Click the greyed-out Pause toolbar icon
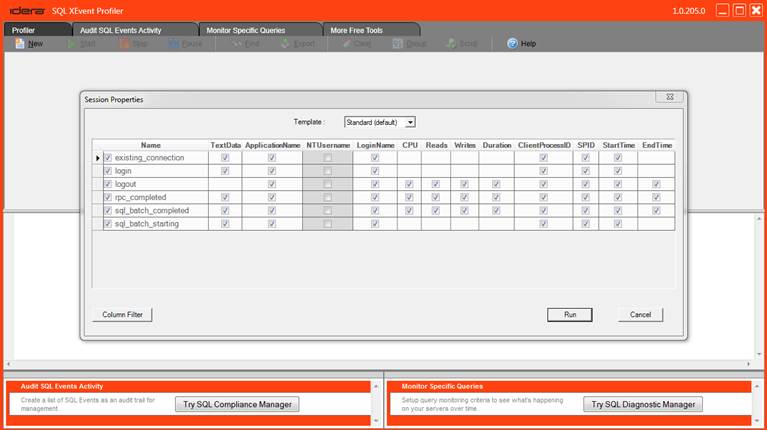Viewport: 767px width, 430px height. pos(174,44)
